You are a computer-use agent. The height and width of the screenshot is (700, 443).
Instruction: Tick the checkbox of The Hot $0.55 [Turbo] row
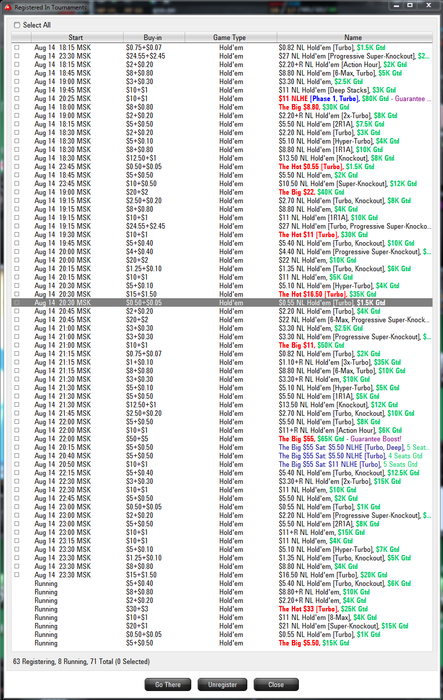(17, 167)
